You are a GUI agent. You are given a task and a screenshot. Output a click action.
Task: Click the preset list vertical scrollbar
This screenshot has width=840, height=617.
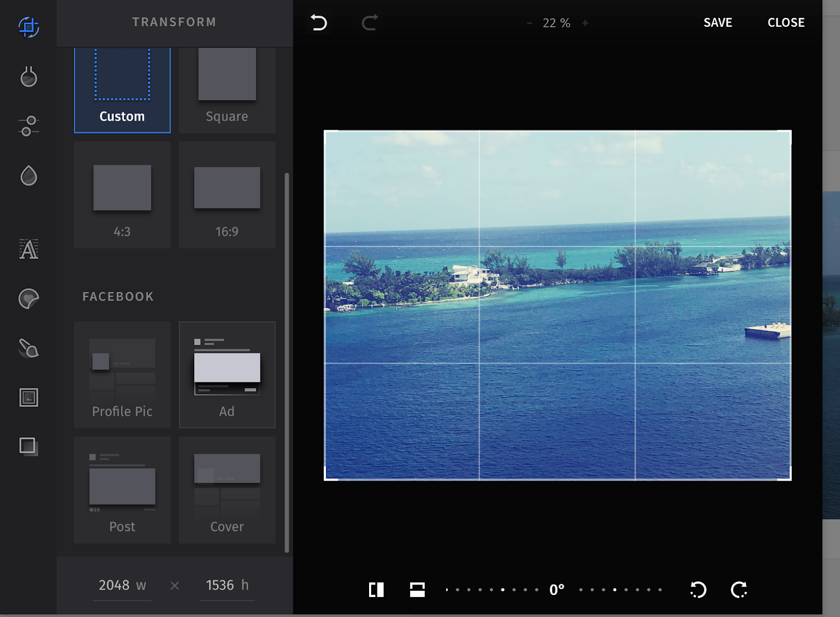point(287,362)
